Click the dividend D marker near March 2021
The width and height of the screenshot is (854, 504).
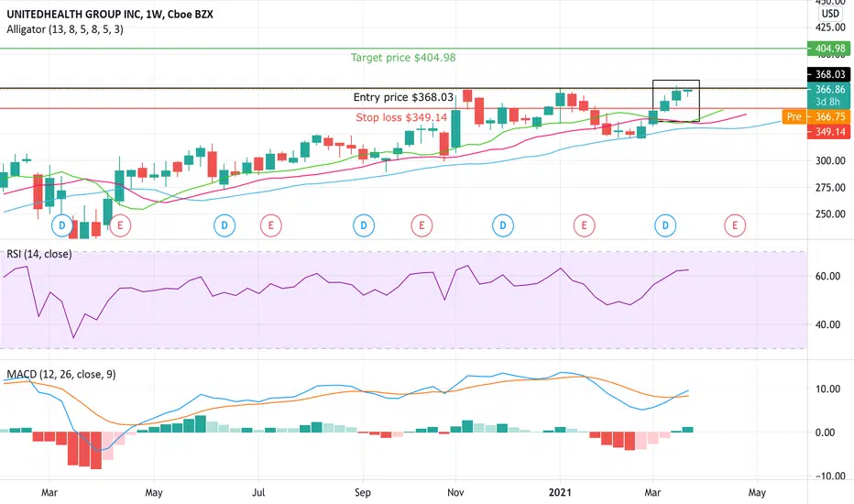click(x=665, y=225)
